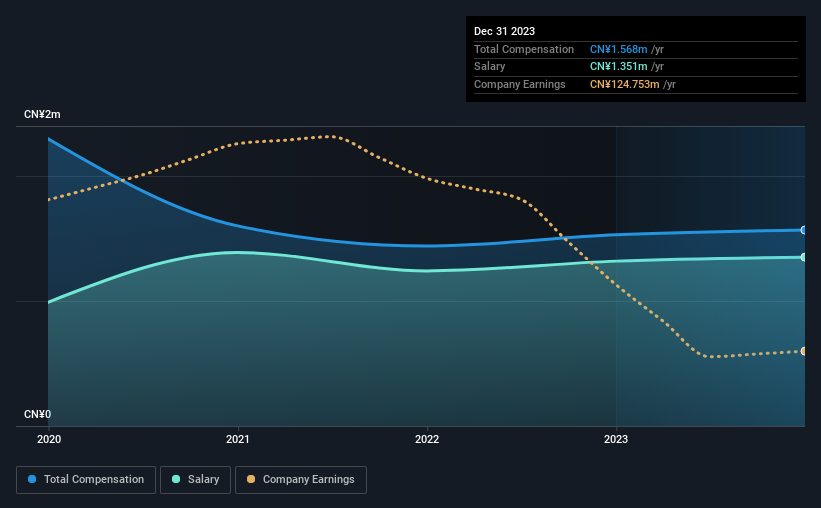This screenshot has height=508, width=821.
Task: Toggle the Salary legend button
Action: click(x=195, y=480)
